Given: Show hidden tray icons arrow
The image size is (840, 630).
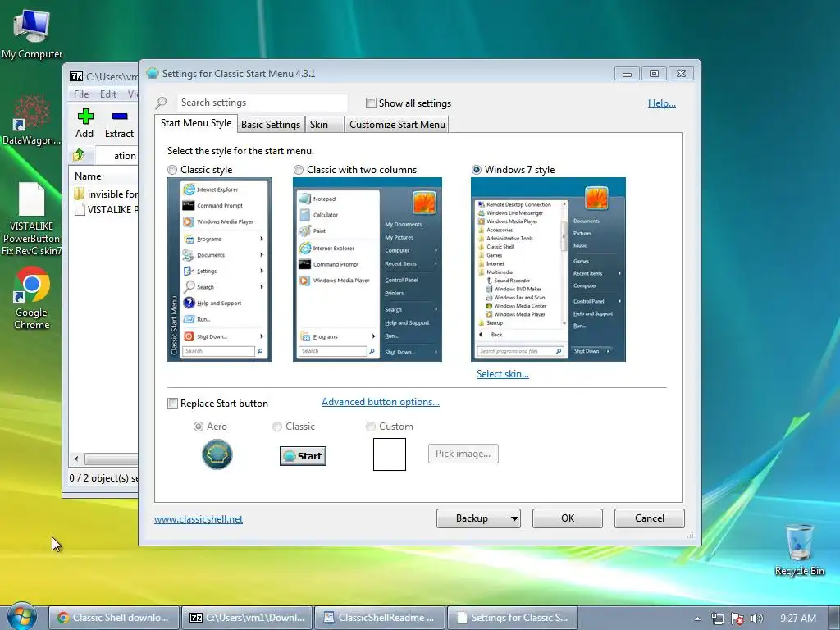Looking at the screenshot, I should click(697, 619).
